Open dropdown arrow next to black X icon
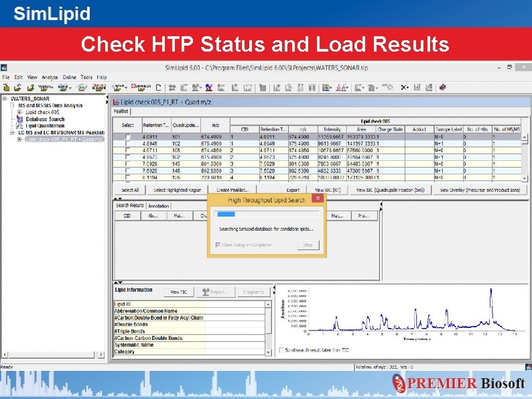This screenshot has height=399, width=532. point(407,88)
